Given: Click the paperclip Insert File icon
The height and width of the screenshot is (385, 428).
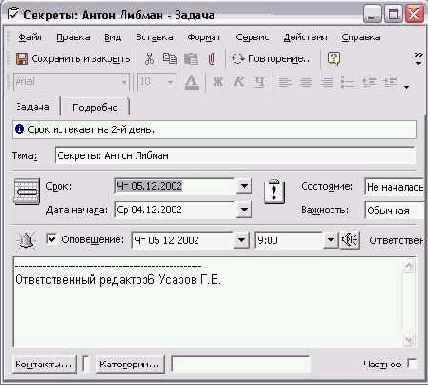Looking at the screenshot, I should tap(211, 59).
